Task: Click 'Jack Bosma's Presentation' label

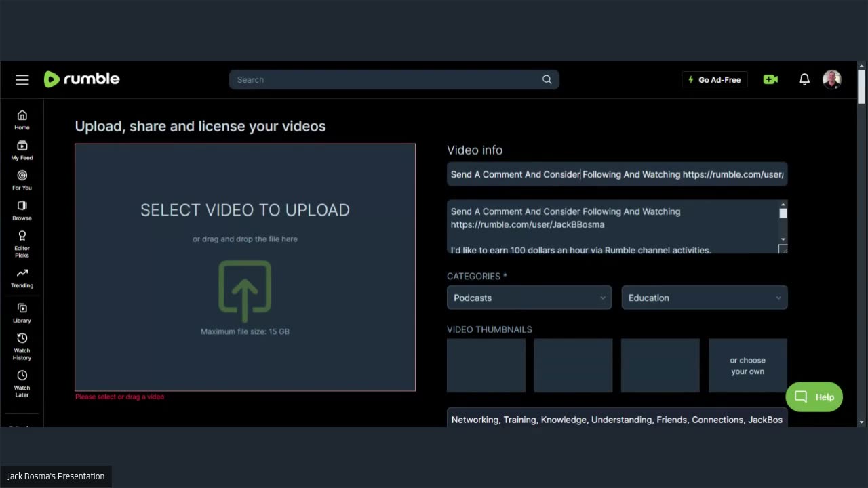Action: pos(56,476)
